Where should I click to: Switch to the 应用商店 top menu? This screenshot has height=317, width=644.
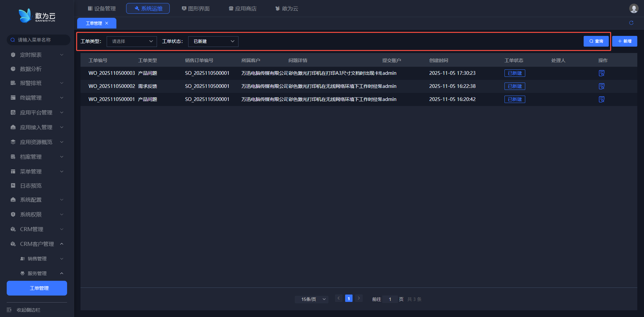click(243, 8)
